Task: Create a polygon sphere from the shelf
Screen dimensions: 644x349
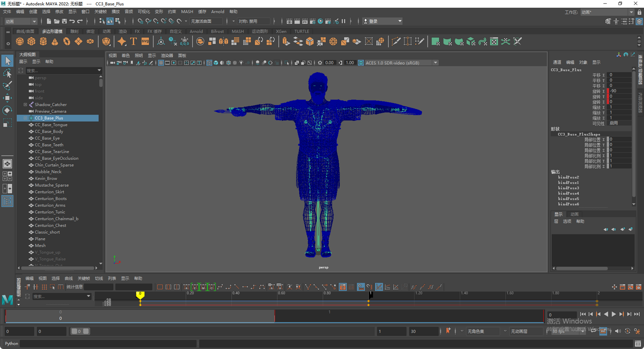Action: click(x=20, y=42)
